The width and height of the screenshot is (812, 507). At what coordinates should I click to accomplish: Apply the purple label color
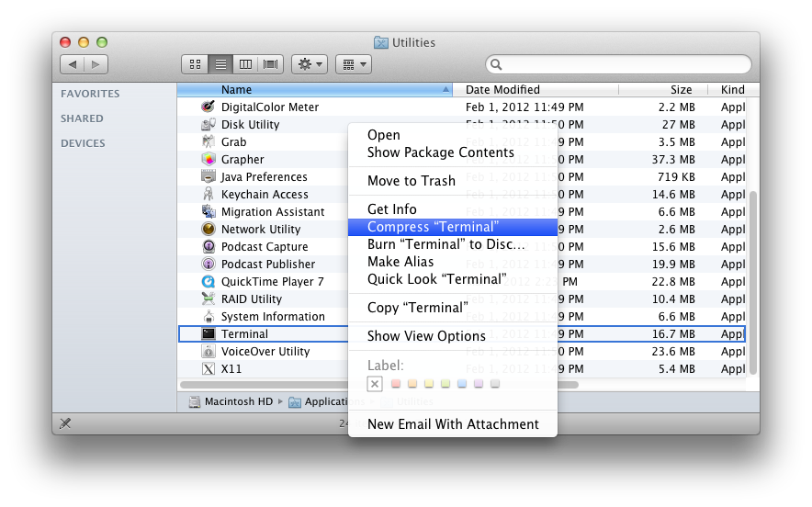click(479, 384)
